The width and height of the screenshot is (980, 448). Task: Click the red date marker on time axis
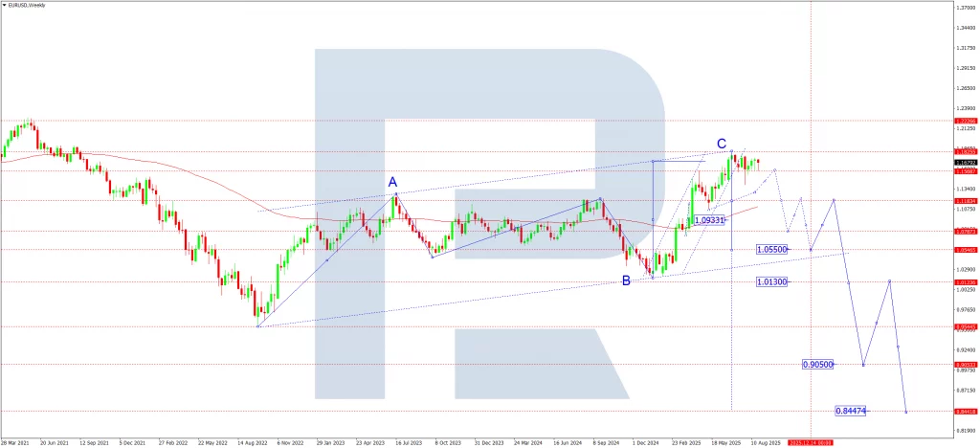(x=810, y=442)
